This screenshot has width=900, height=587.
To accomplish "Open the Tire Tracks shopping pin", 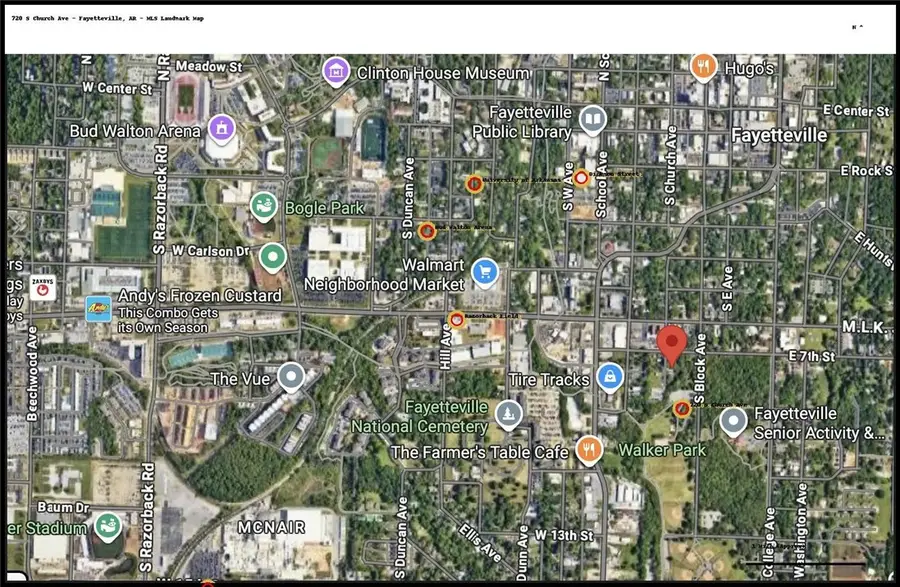I will click(609, 377).
